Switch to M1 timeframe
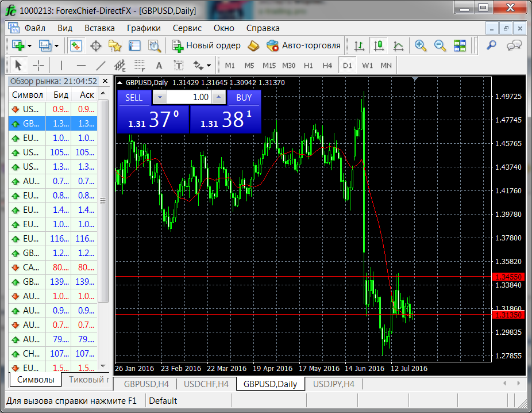 coord(230,66)
